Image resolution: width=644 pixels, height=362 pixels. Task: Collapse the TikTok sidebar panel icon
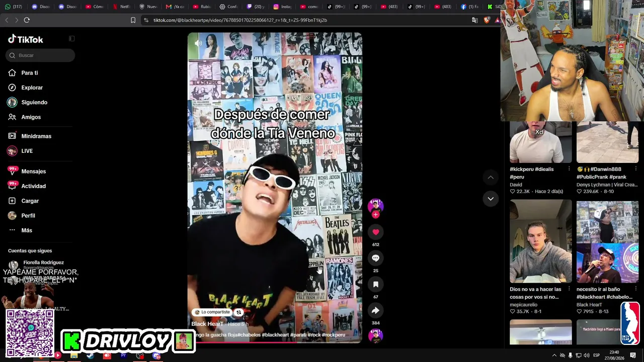click(x=71, y=39)
